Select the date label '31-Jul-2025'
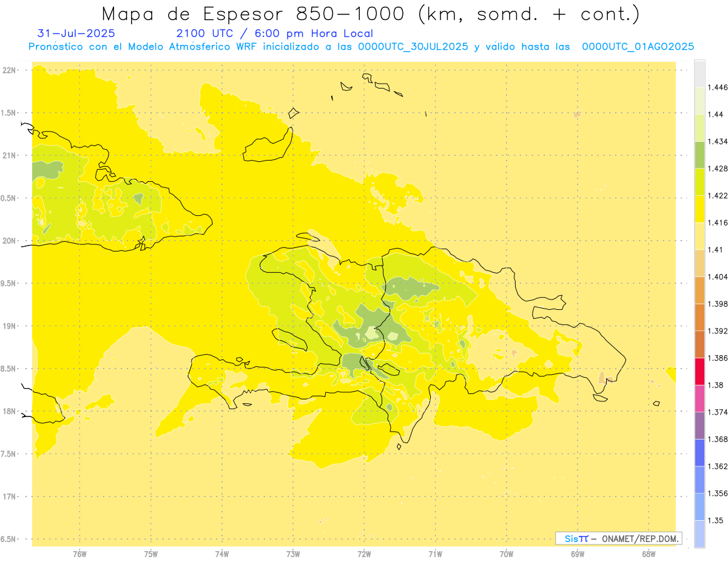 [76, 33]
